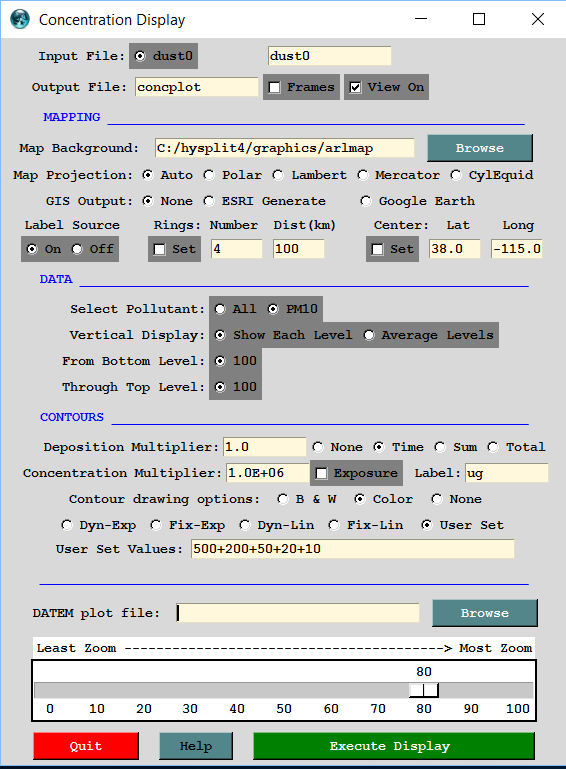Image resolution: width=566 pixels, height=769 pixels.
Task: Click the User Set Values field
Action: tap(353, 549)
